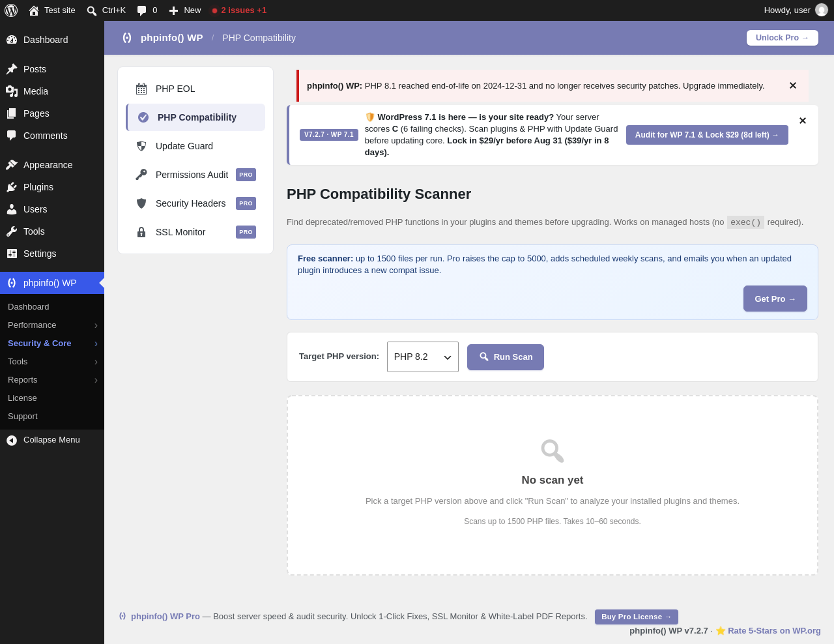Click the PHP Compatibility breadcrumb text
Viewport: 834px width, 644px height.
pos(259,38)
